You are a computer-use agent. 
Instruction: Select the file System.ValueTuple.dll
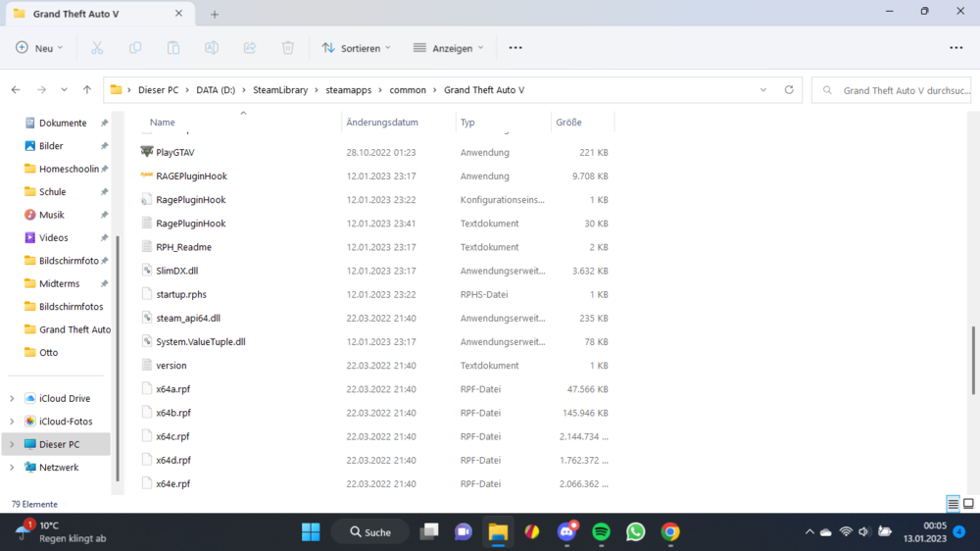point(201,342)
